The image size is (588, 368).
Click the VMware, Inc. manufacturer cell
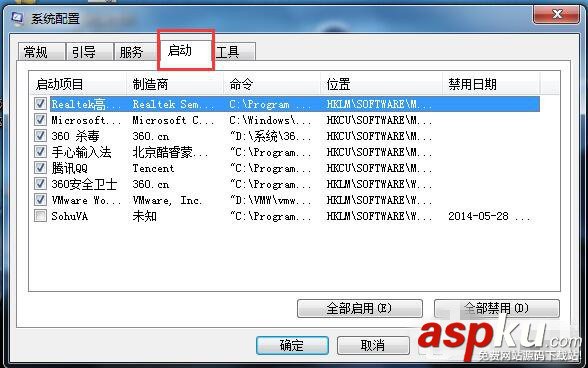pyautogui.click(x=167, y=200)
